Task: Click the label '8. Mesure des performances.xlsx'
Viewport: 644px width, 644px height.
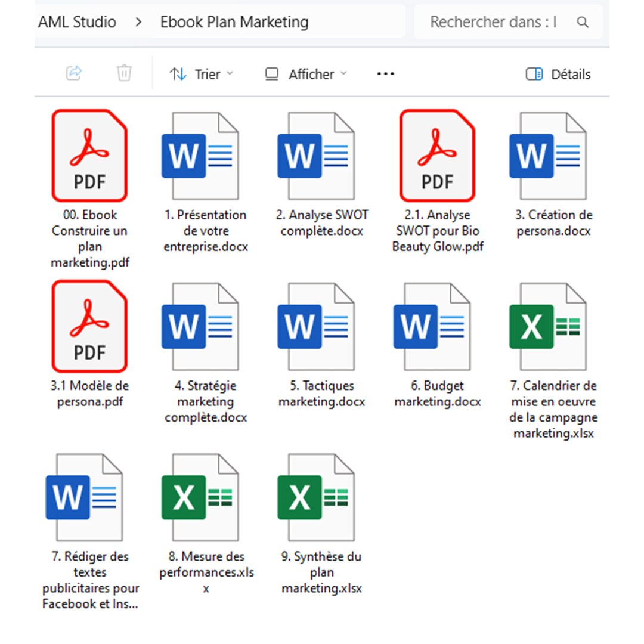Action: [206, 572]
